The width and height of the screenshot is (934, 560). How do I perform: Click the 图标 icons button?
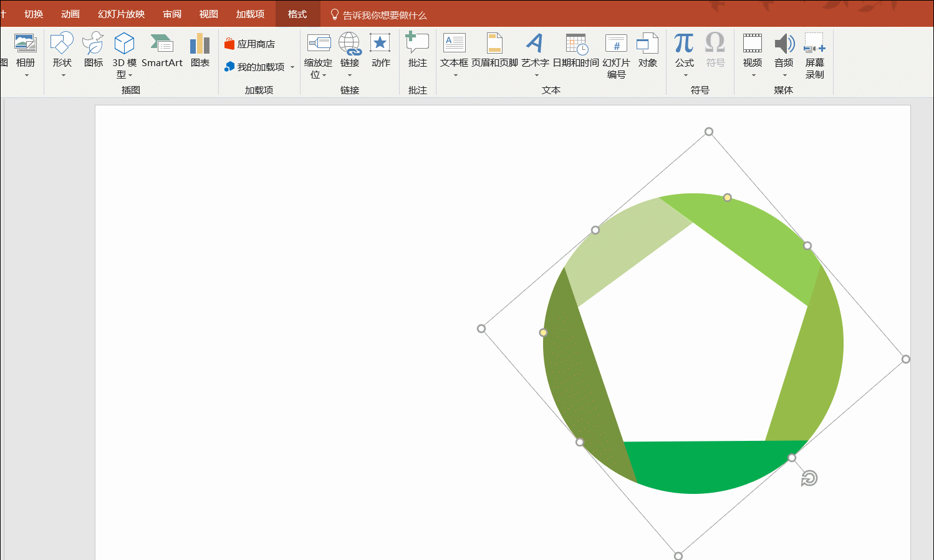pos(93,52)
